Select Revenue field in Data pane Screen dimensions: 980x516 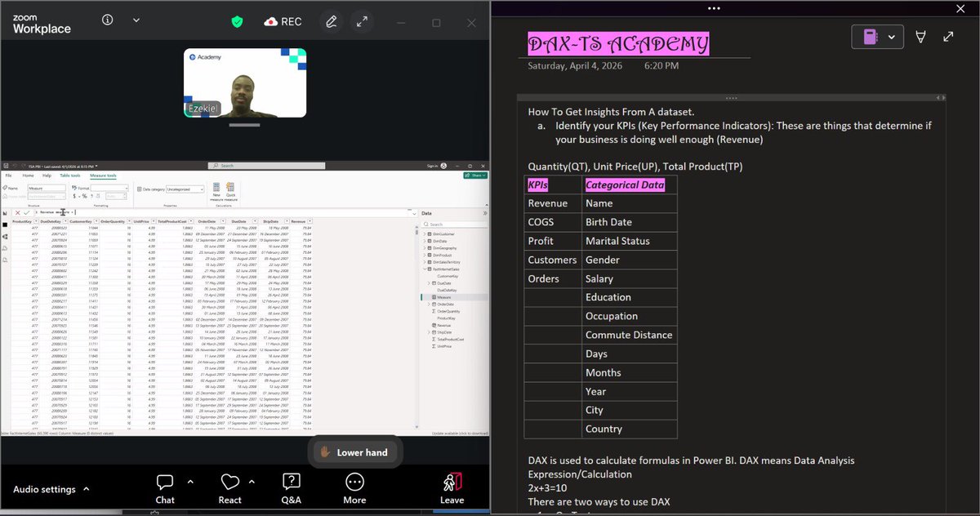[444, 325]
